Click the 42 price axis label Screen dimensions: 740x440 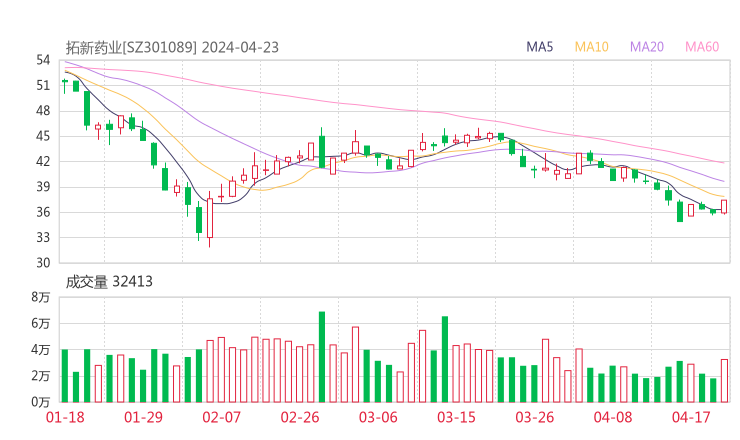(43, 161)
